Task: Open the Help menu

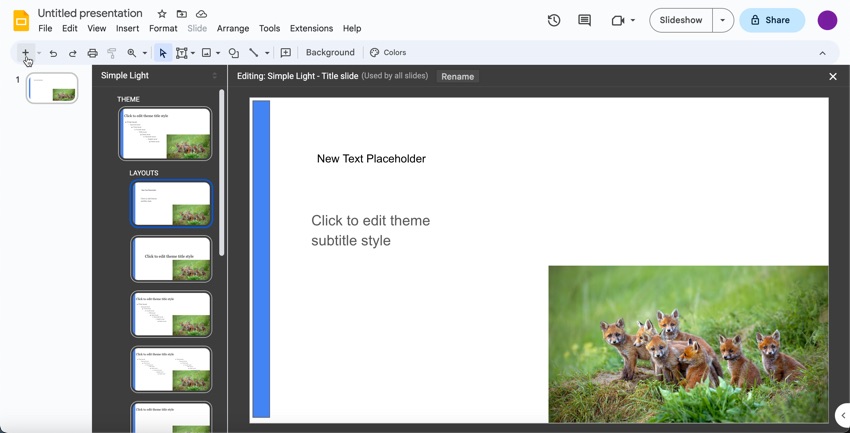Action: (352, 28)
